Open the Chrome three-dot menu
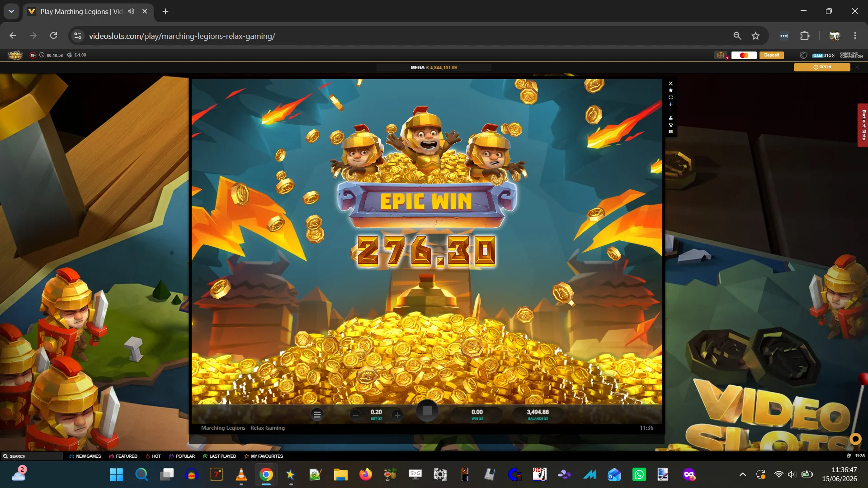This screenshot has height=488, width=868. (855, 36)
